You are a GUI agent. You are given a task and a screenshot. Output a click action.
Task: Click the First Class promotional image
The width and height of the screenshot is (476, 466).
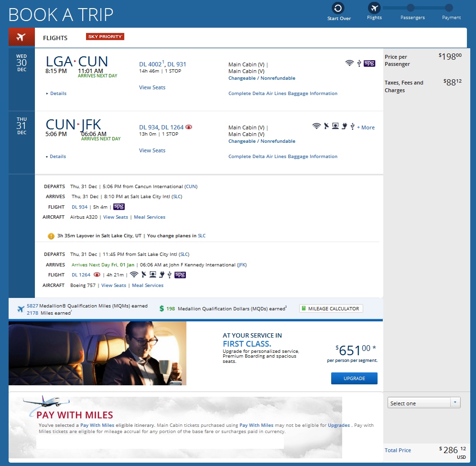97,353
